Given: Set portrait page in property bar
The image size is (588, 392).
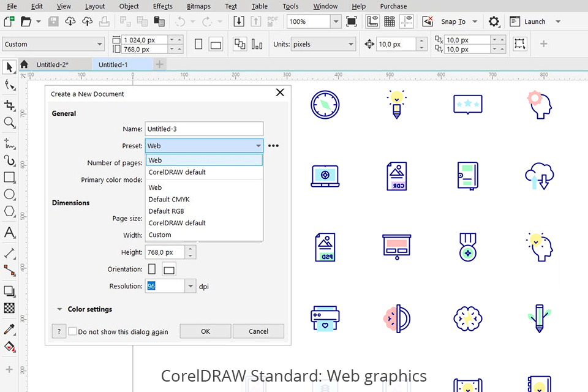Looking at the screenshot, I should [x=198, y=44].
